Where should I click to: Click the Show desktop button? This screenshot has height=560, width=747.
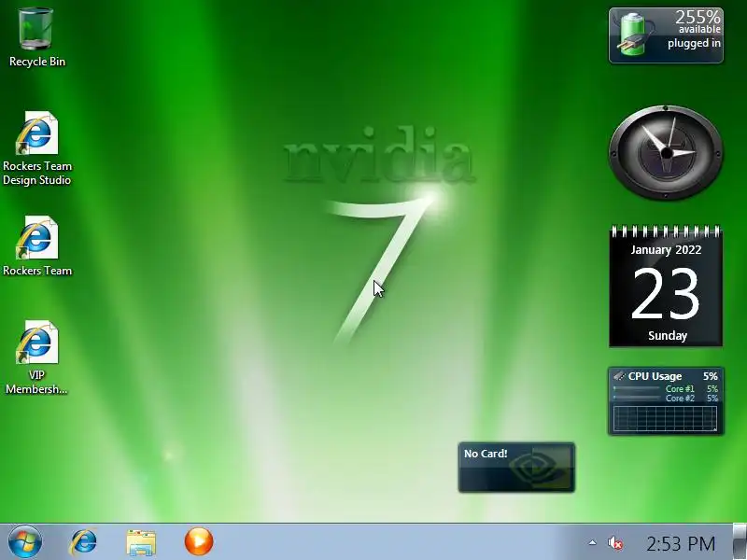click(x=740, y=542)
